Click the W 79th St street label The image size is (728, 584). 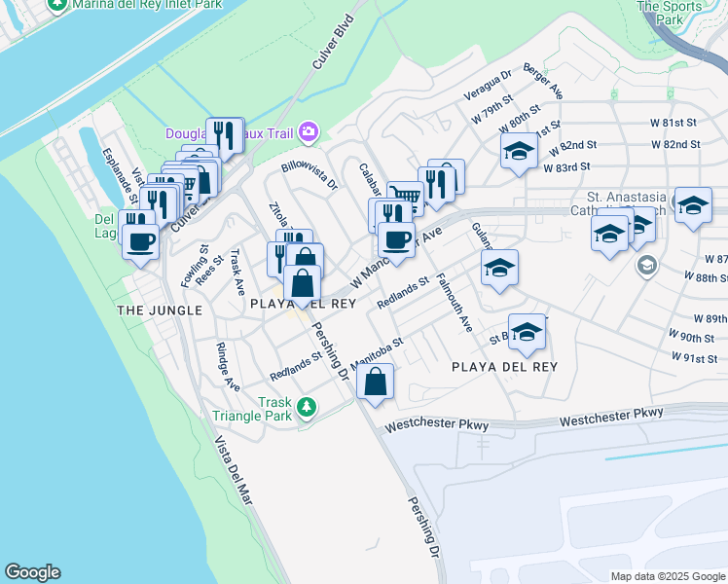pos(492,109)
